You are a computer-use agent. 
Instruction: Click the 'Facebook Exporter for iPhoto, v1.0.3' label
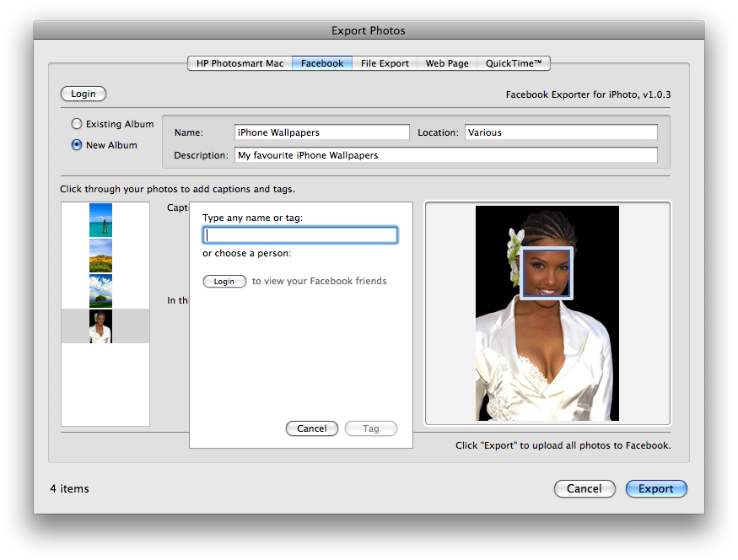(x=589, y=94)
